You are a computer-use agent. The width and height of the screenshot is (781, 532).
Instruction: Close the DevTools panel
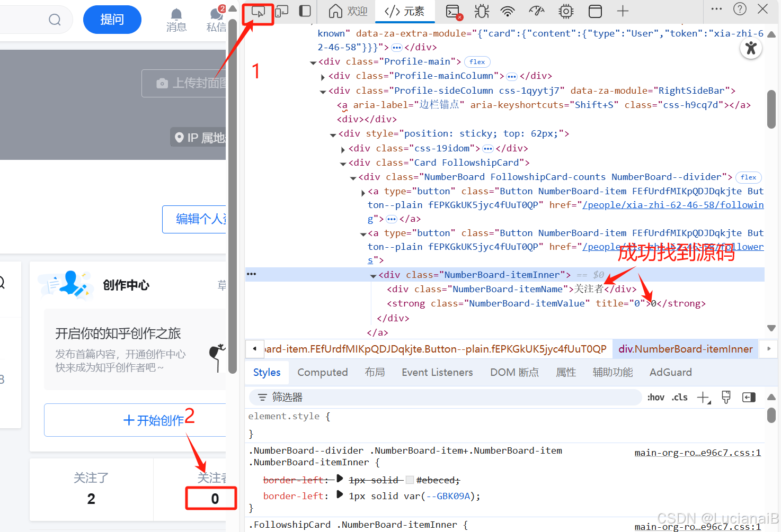point(763,9)
